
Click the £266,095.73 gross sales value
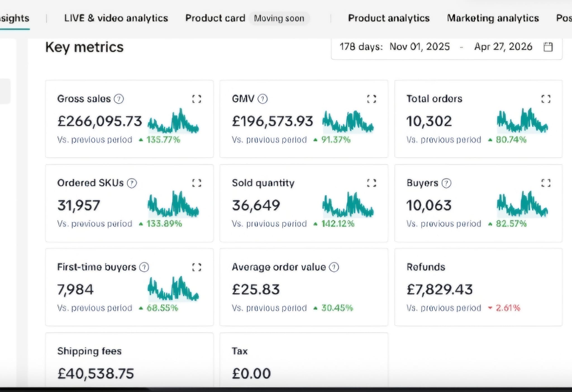[100, 121]
